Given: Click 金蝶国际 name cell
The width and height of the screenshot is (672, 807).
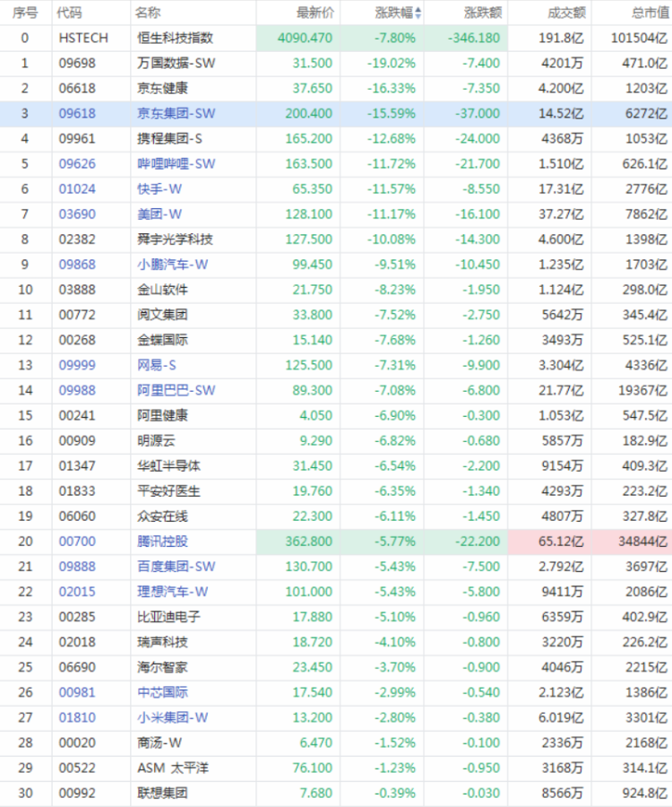Looking at the screenshot, I should pyautogui.click(x=162, y=340).
